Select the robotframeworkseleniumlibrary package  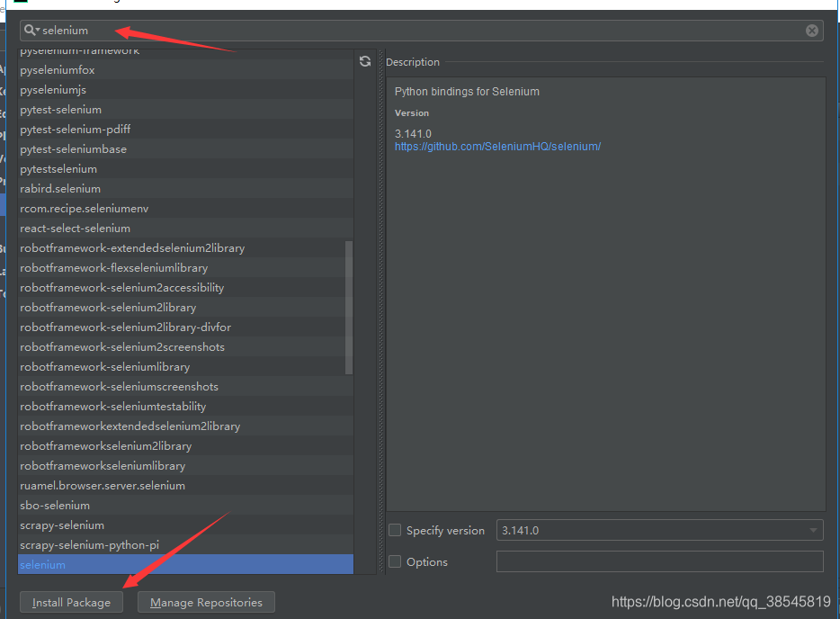(x=185, y=466)
